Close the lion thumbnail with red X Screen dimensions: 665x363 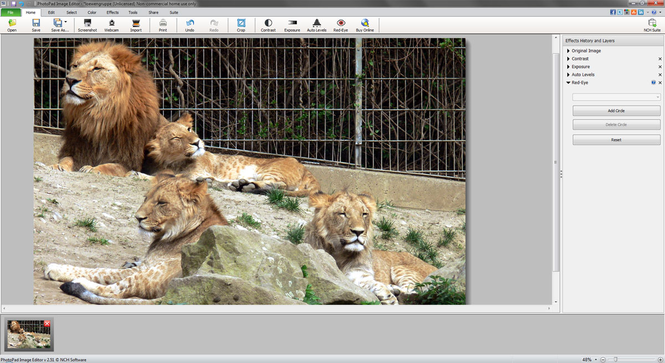pos(47,324)
